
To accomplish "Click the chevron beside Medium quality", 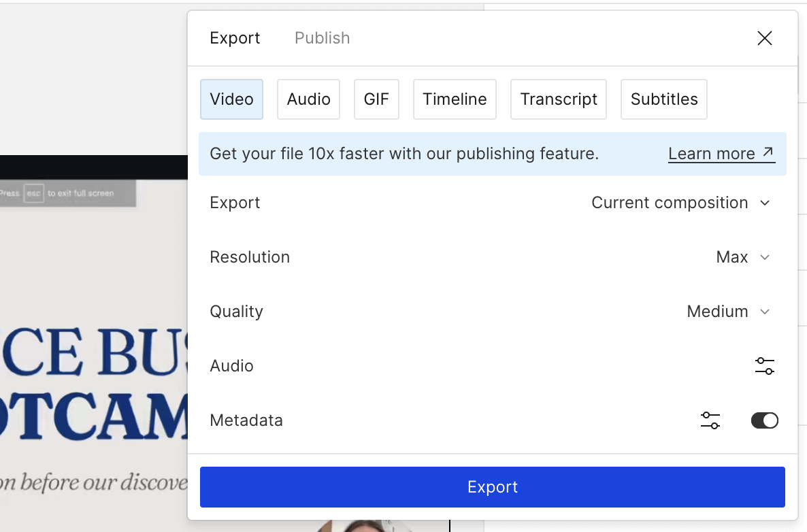I will tap(765, 312).
